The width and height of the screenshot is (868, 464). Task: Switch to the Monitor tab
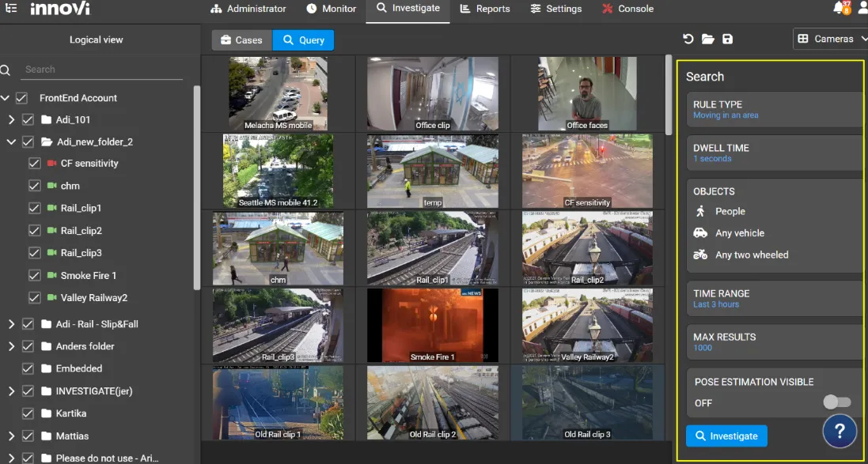pos(332,9)
